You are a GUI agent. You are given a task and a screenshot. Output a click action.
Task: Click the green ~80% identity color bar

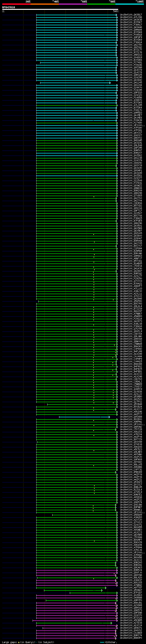(101, 4)
